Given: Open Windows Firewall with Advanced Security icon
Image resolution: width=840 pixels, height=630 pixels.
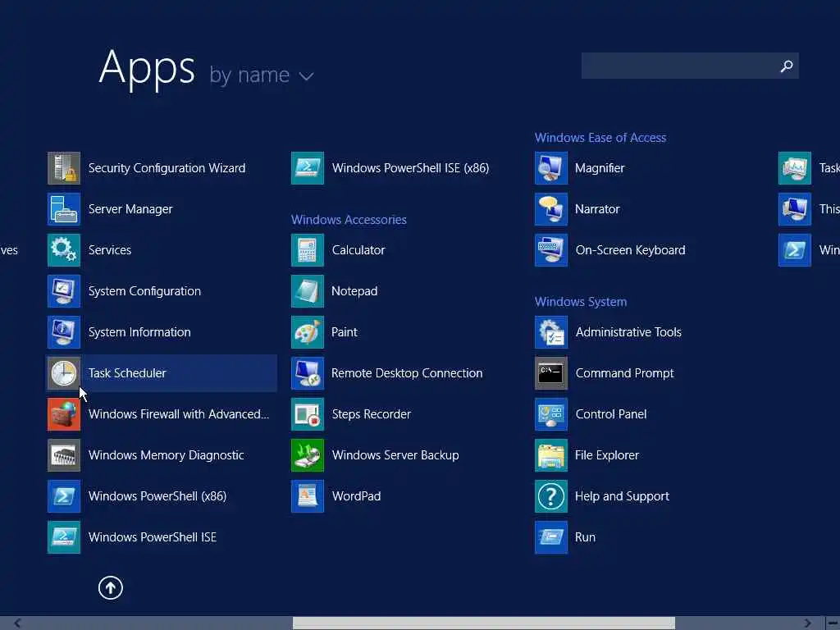Looking at the screenshot, I should point(64,414).
